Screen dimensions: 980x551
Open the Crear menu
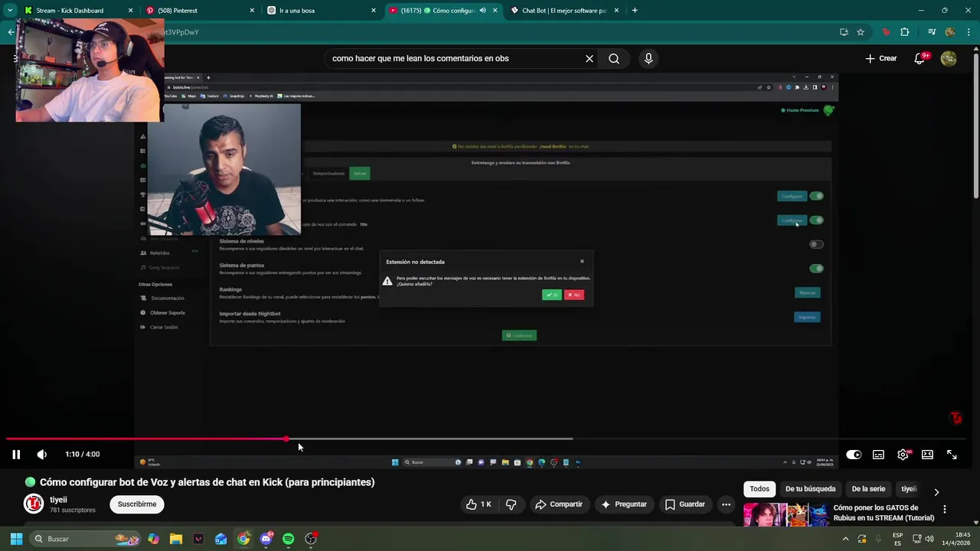(x=880, y=58)
